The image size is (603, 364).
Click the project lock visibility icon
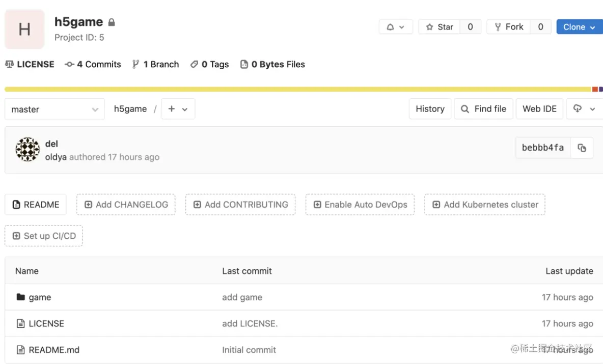tap(112, 22)
